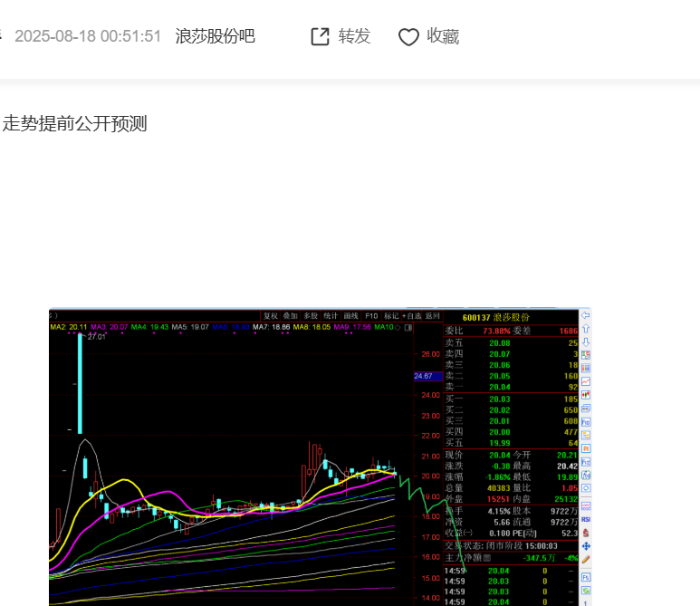The image size is (700, 606).
Task: Click the 收藏 label to bookmark
Action: pos(443,36)
